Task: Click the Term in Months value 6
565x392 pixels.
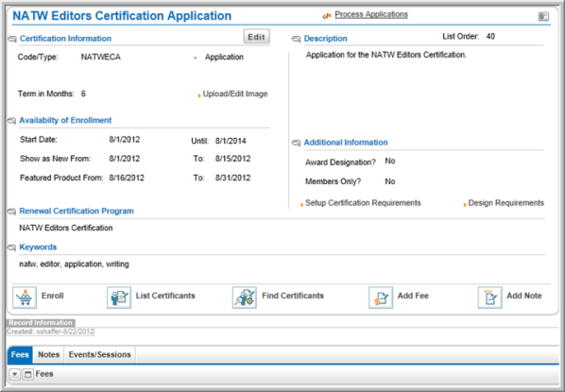Action: [83, 94]
